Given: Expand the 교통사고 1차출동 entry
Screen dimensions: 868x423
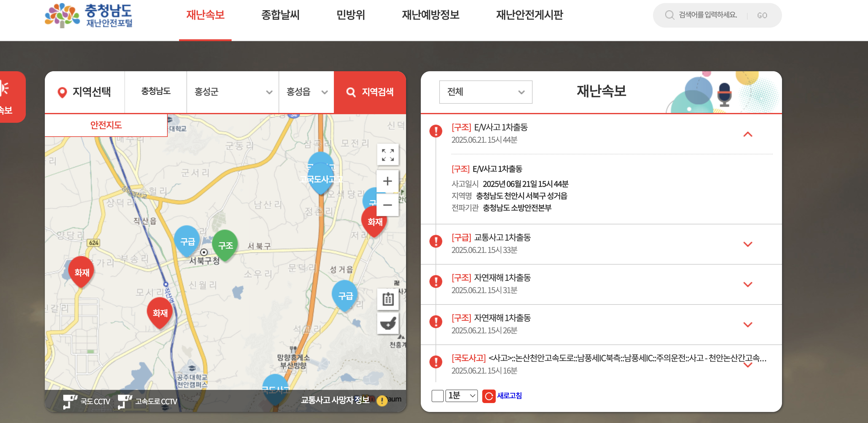Looking at the screenshot, I should (747, 244).
